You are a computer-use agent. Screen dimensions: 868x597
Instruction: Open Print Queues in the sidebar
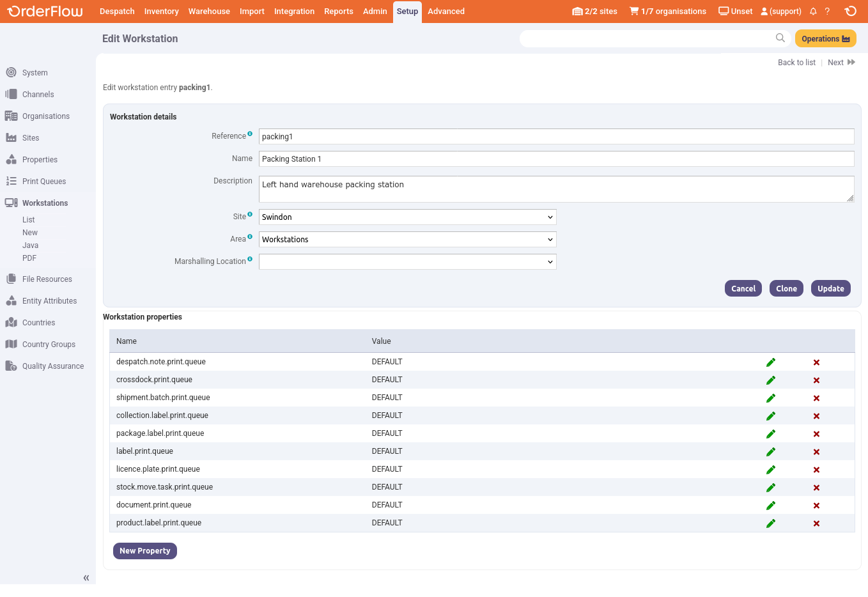coord(44,182)
